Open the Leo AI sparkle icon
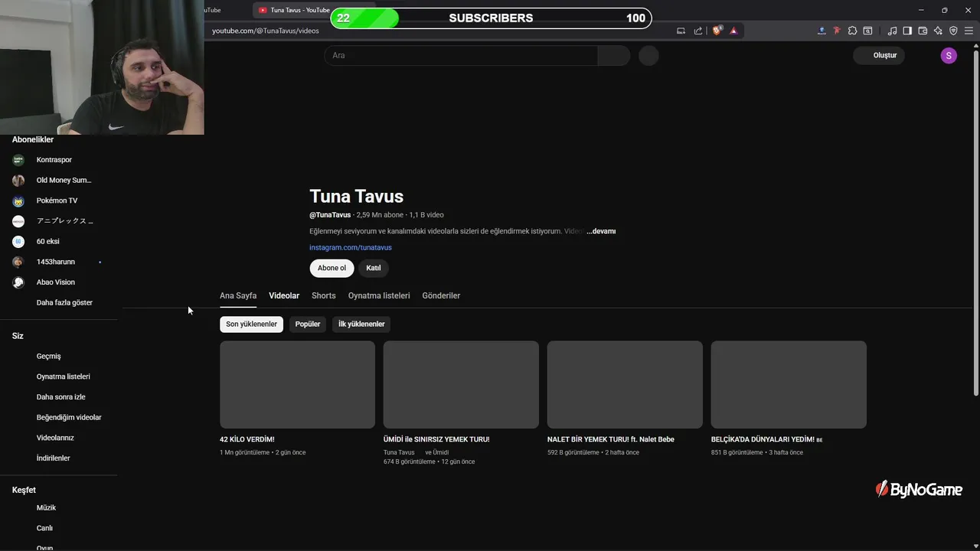Image resolution: width=980 pixels, height=551 pixels. [938, 31]
